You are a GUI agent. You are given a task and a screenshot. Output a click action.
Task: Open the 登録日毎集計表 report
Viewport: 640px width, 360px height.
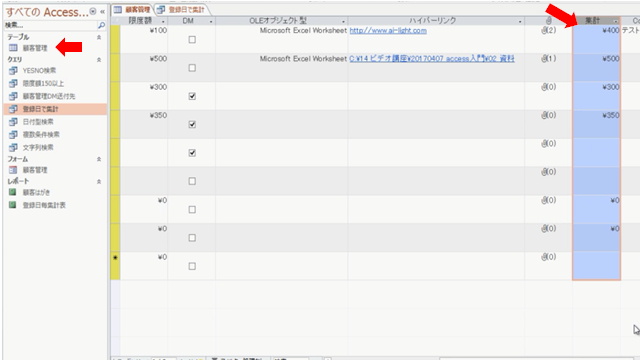point(44,205)
